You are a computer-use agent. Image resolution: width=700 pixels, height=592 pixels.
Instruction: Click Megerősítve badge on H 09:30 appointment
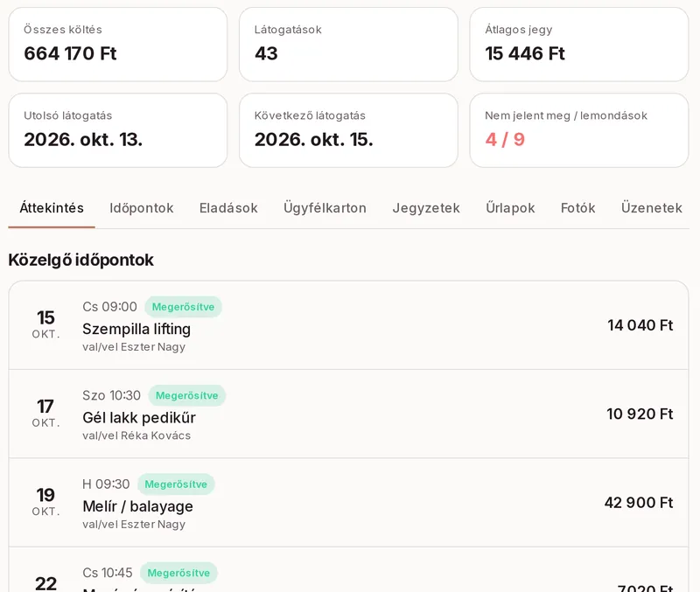[x=176, y=484]
